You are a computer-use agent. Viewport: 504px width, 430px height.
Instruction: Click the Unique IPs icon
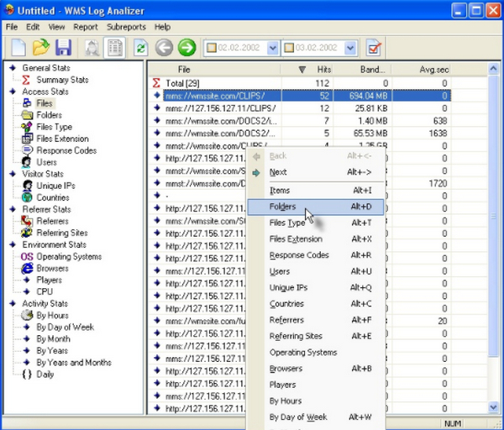tap(28, 186)
